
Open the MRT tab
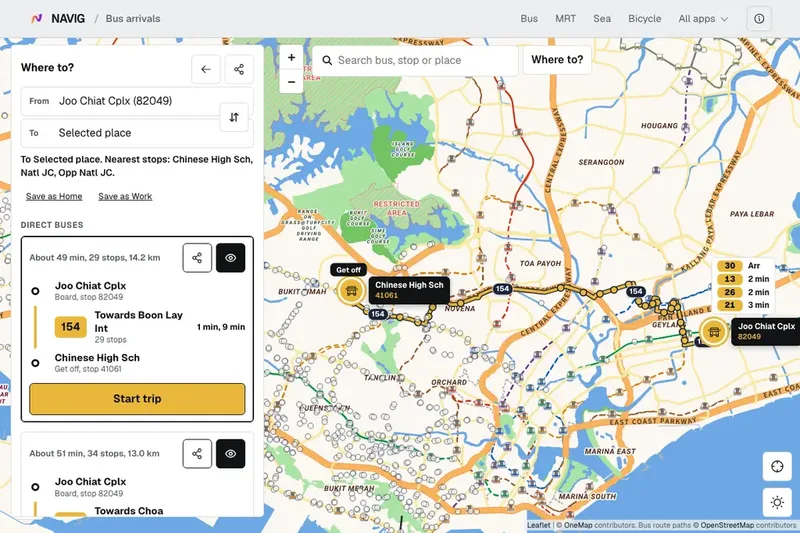click(565, 19)
